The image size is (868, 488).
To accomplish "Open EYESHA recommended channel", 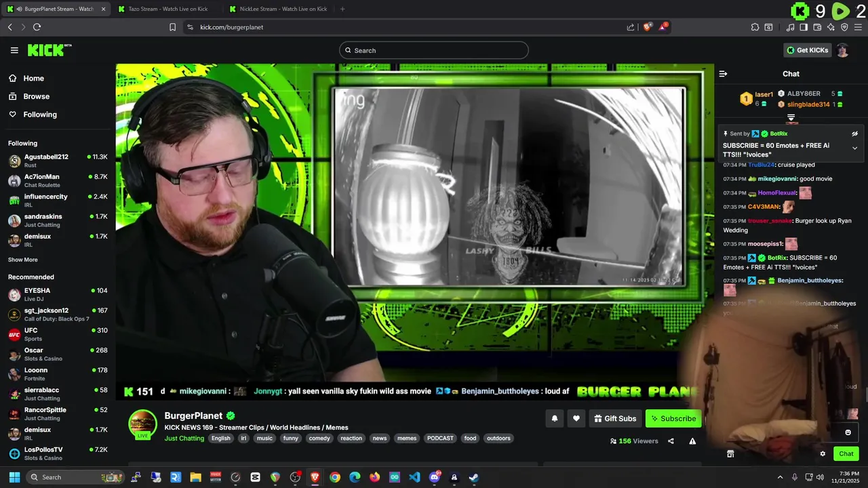I will pyautogui.click(x=58, y=294).
